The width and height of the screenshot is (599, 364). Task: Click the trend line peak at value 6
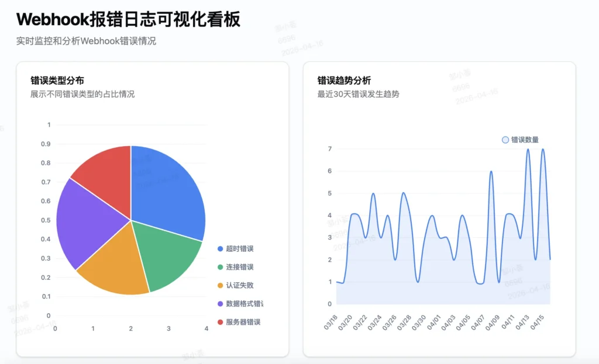coord(491,172)
